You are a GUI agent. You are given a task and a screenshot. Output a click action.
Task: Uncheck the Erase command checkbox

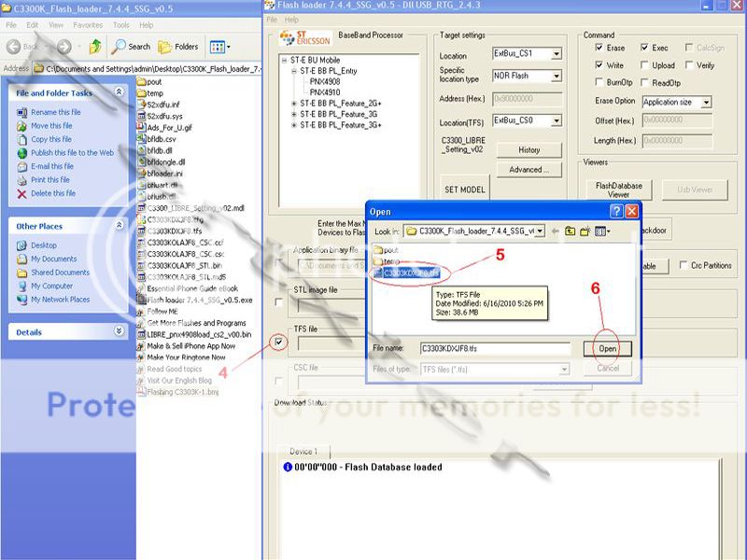599,48
